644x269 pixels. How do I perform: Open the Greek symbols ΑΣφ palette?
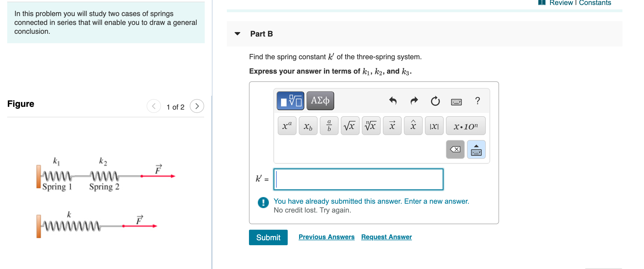point(320,100)
